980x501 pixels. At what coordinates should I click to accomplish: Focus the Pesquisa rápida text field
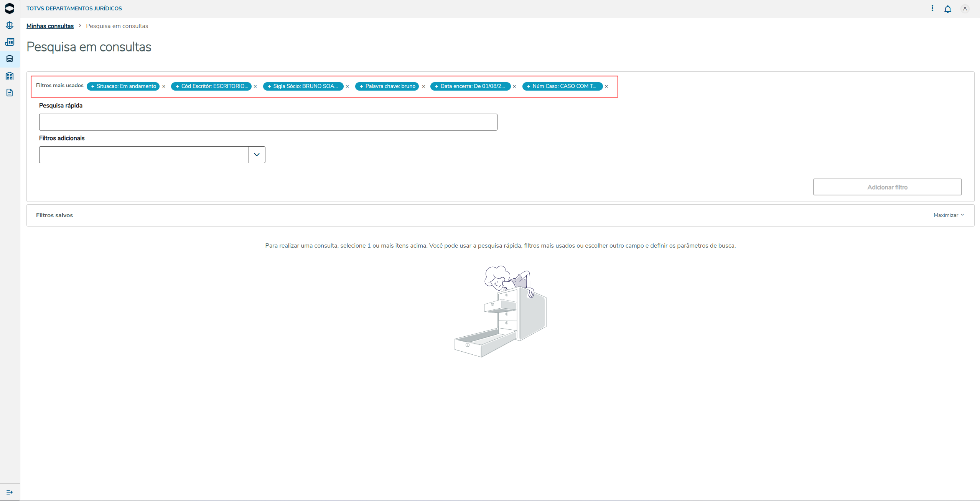click(268, 122)
